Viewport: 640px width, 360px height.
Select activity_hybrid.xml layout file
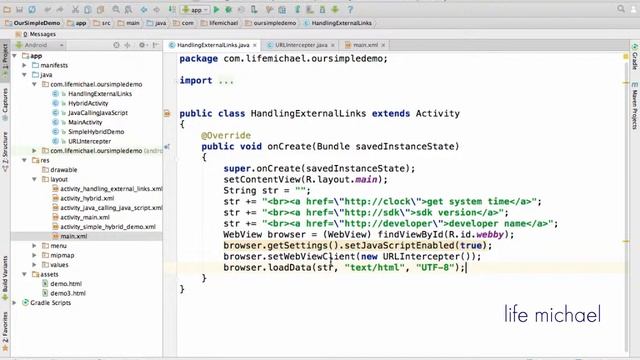[87, 198]
